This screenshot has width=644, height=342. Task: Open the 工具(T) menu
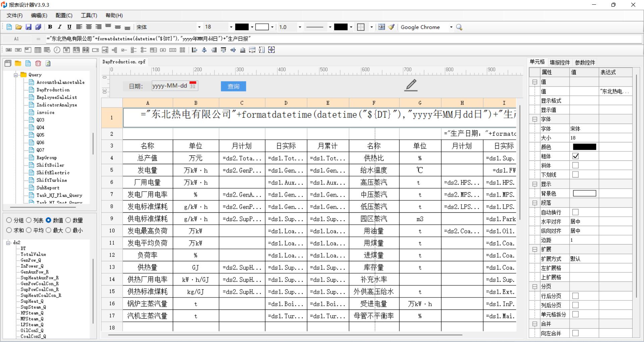coord(89,15)
